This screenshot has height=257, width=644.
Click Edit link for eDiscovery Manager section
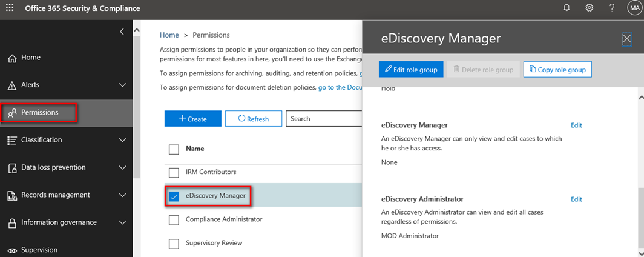(x=577, y=125)
